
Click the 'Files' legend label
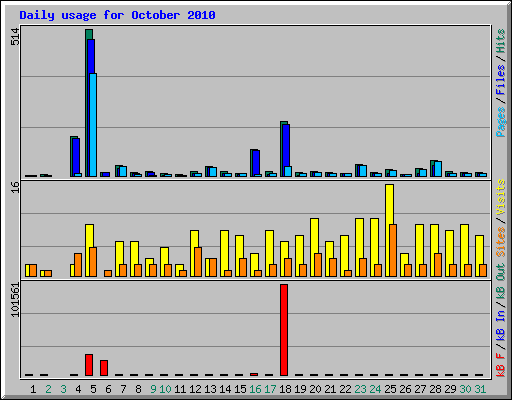[501, 80]
